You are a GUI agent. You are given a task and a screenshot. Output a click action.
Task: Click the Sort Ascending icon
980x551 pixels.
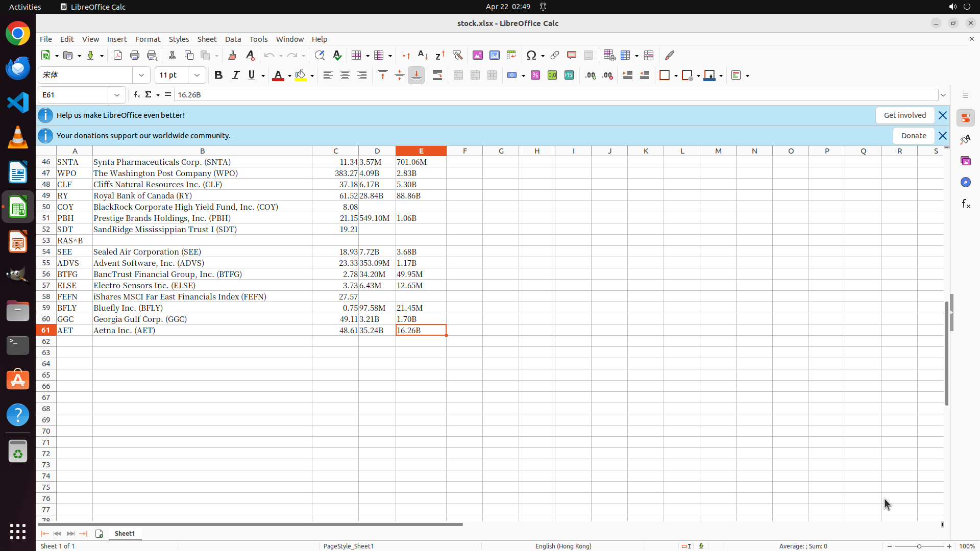pyautogui.click(x=423, y=55)
